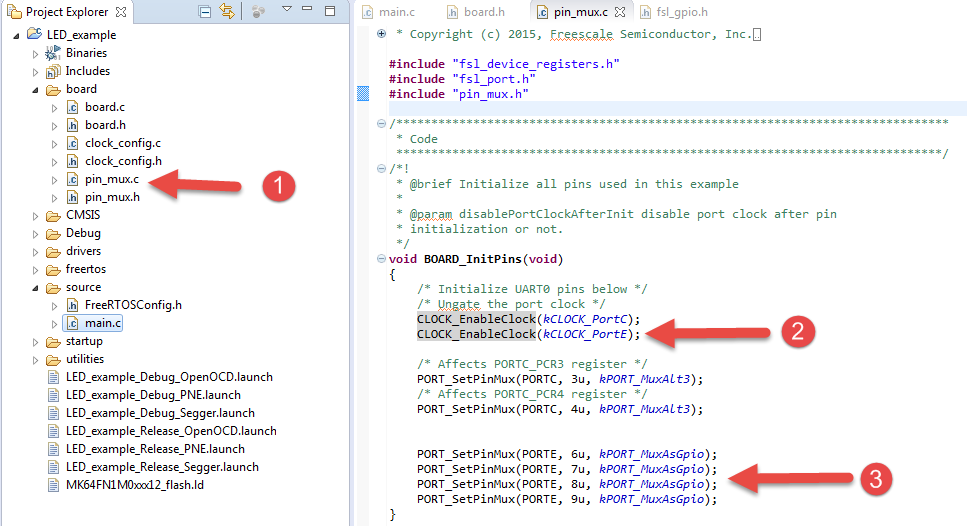Select the Project Explorer view tab

tap(67, 12)
